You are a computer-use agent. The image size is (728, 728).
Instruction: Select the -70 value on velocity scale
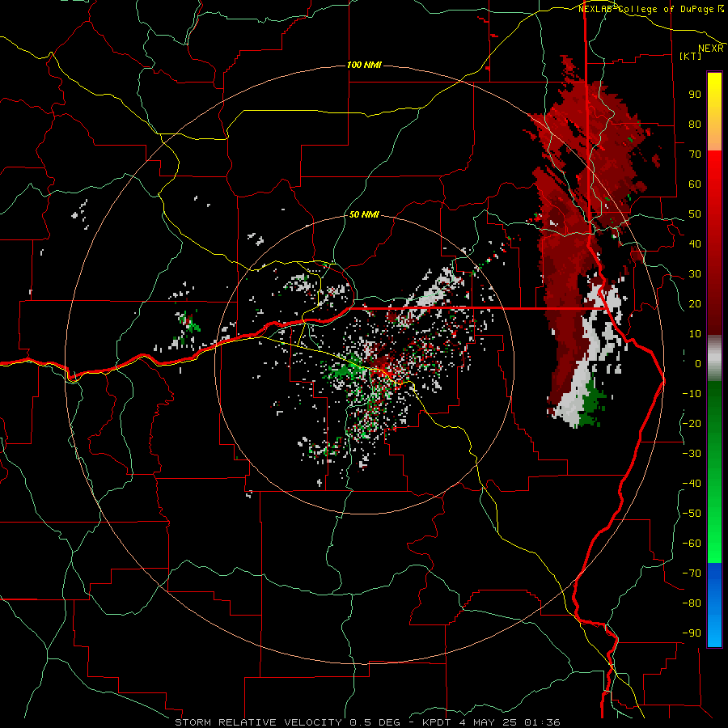coord(692,574)
